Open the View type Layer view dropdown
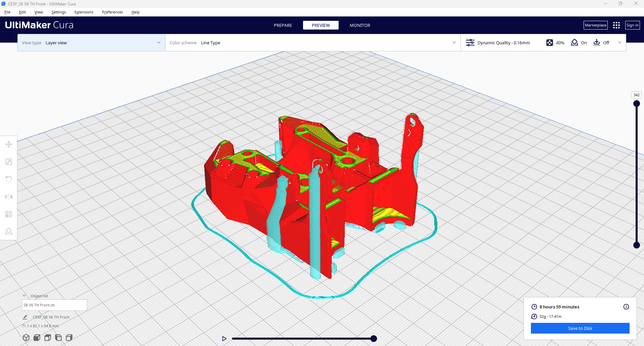 pyautogui.click(x=91, y=43)
